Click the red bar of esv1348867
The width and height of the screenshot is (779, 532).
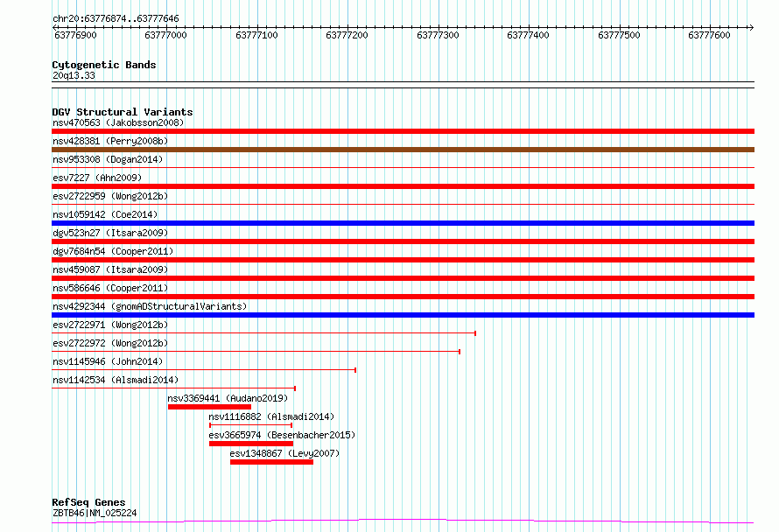(271, 462)
